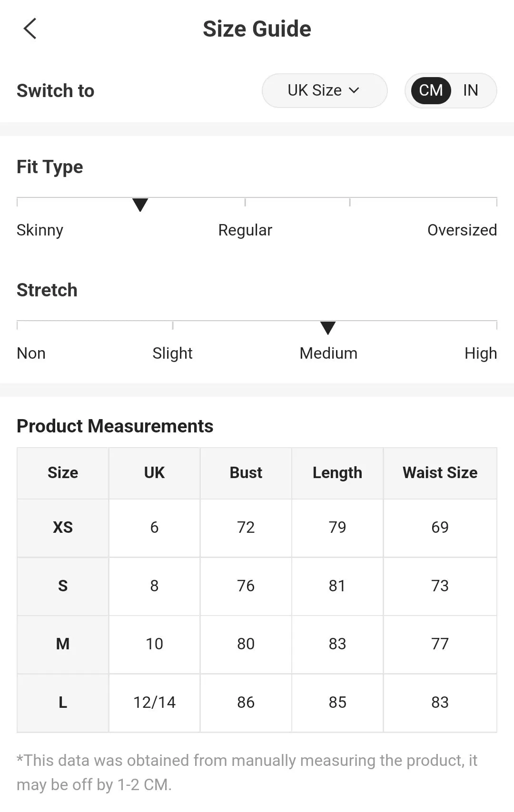Click the Medium stretch label
The image size is (514, 812).
(328, 353)
